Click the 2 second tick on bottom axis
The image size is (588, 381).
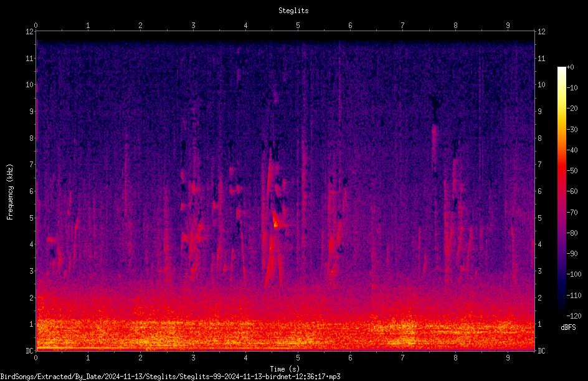tap(140, 358)
